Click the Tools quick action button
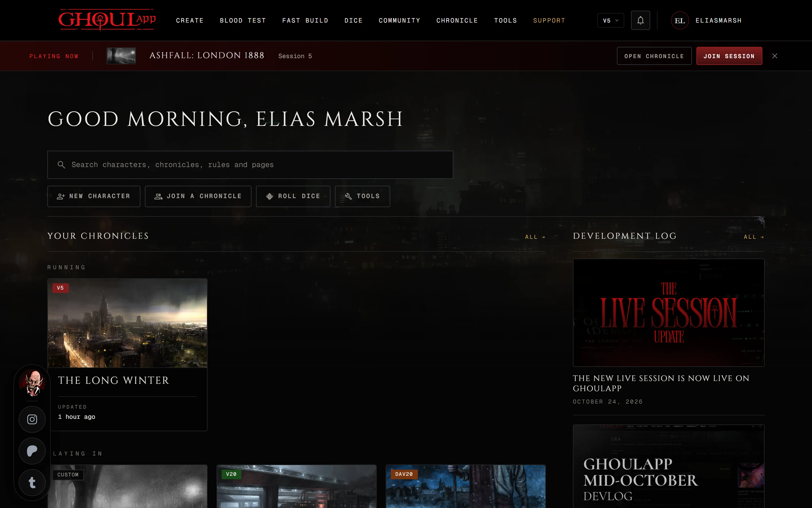The height and width of the screenshot is (508, 812). point(362,196)
